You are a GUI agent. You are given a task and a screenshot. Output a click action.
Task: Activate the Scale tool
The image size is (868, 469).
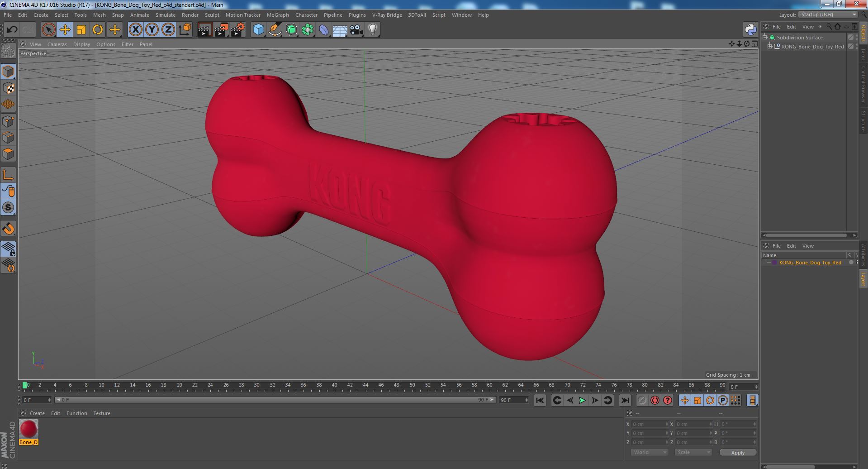tap(81, 30)
